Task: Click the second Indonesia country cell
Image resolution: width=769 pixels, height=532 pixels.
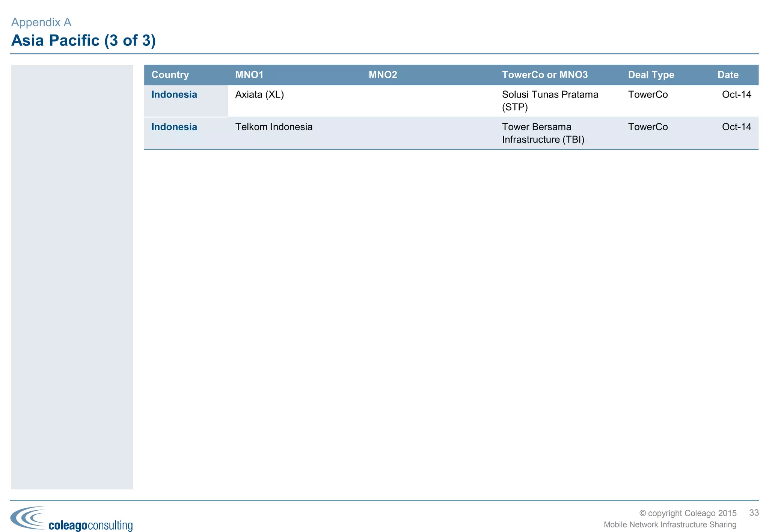Action: pyautogui.click(x=174, y=127)
